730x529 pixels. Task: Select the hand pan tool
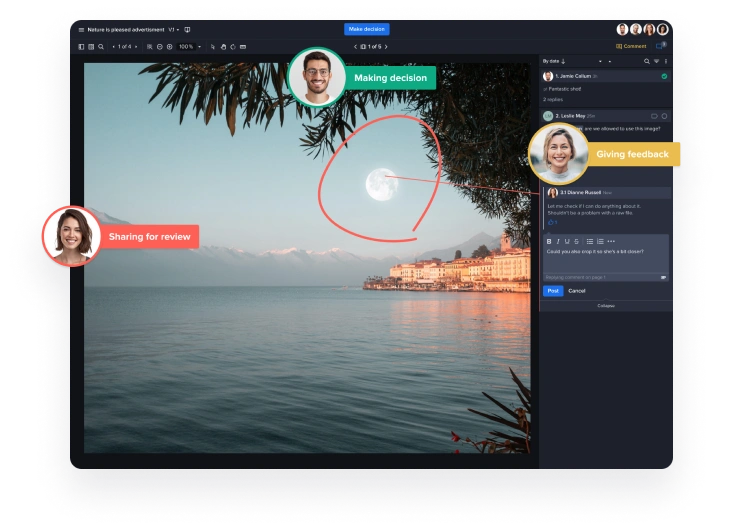[x=223, y=47]
